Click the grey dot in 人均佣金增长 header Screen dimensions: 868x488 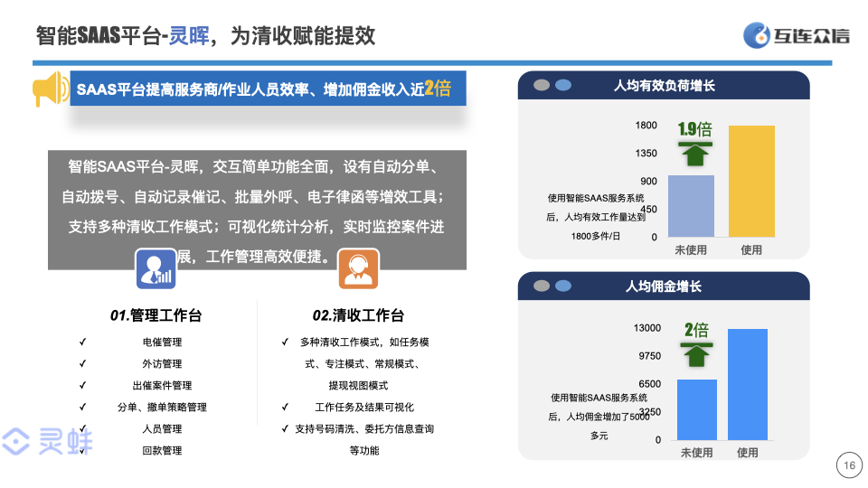point(542,286)
